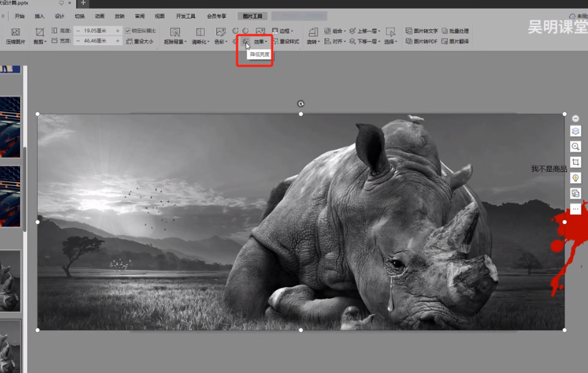The image size is (588, 373).
Task: Open the 动画 Animation tab
Action: pos(100,16)
